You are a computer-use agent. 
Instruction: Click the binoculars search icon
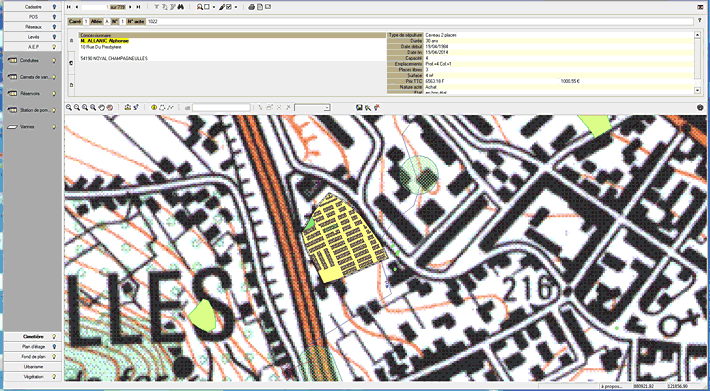pyautogui.click(x=180, y=7)
